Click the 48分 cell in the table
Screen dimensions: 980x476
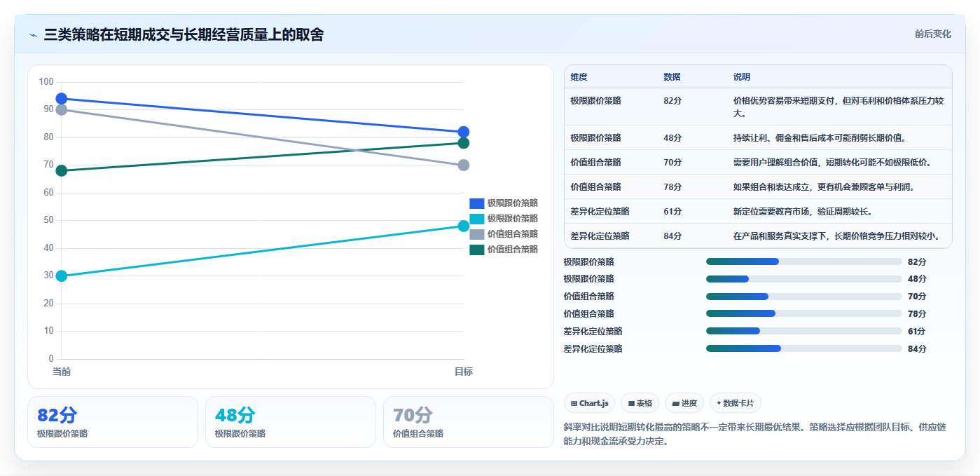click(x=672, y=138)
